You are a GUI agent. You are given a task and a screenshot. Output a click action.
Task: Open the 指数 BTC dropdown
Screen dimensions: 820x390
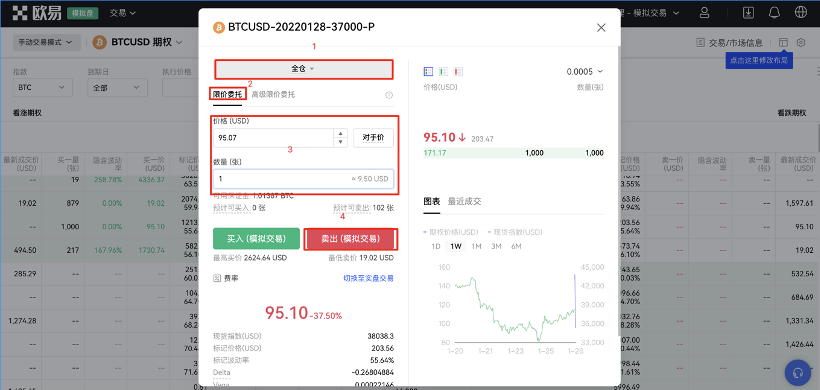42,87
